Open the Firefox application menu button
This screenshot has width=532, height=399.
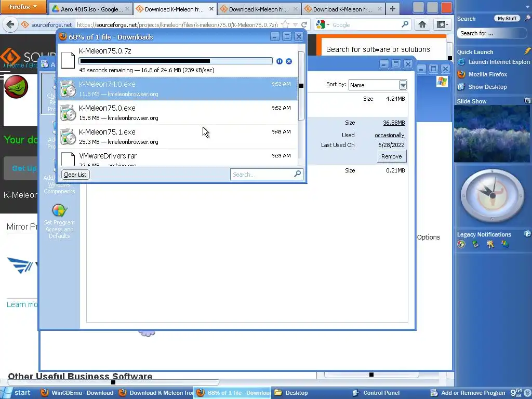click(x=23, y=7)
